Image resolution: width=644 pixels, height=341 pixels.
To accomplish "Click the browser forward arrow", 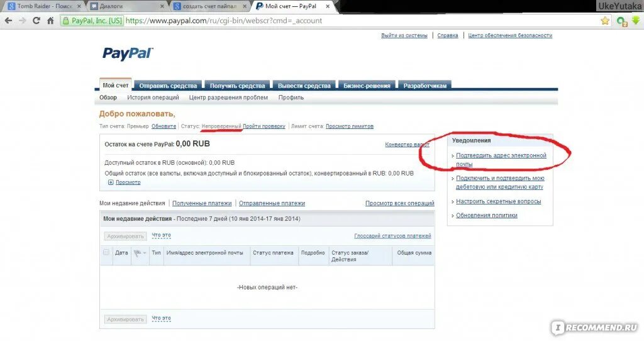I will click(22, 21).
